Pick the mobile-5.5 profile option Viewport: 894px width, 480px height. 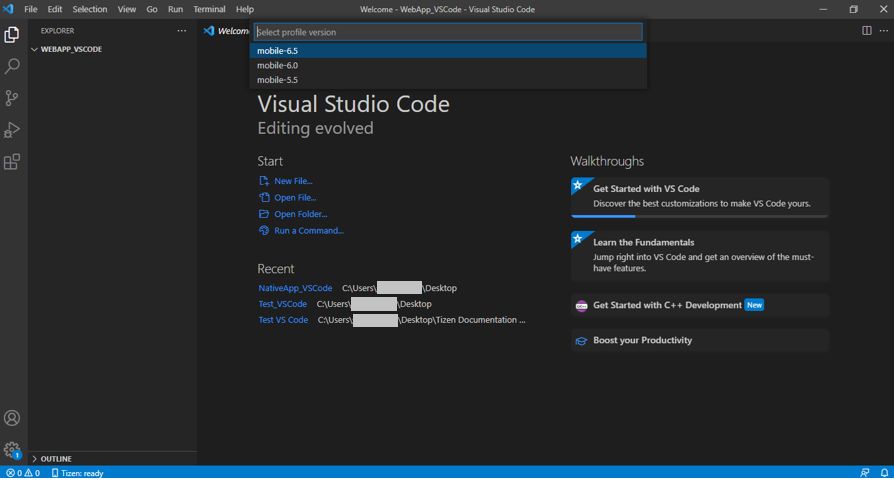click(x=278, y=80)
